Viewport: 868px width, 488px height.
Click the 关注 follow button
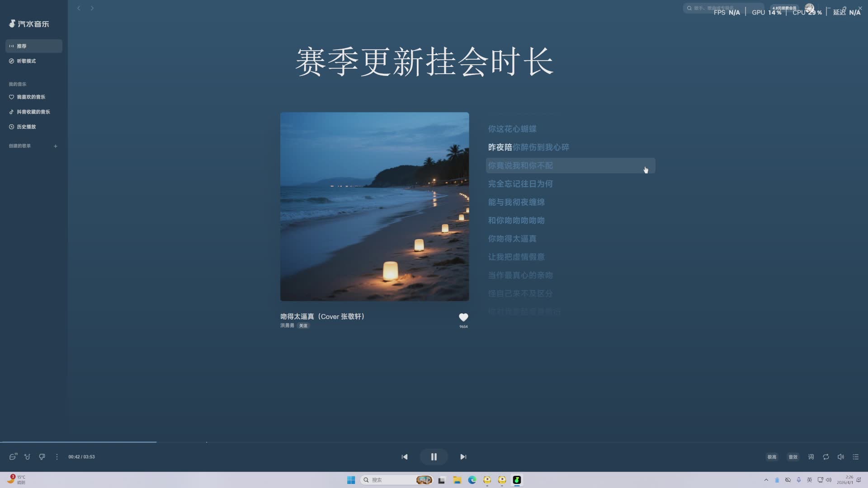point(303,326)
